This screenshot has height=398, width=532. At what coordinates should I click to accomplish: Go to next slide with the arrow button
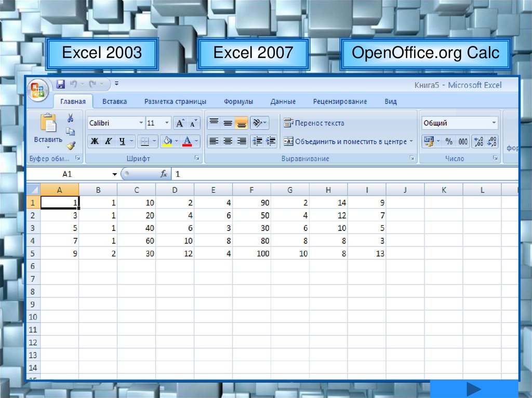point(474,389)
